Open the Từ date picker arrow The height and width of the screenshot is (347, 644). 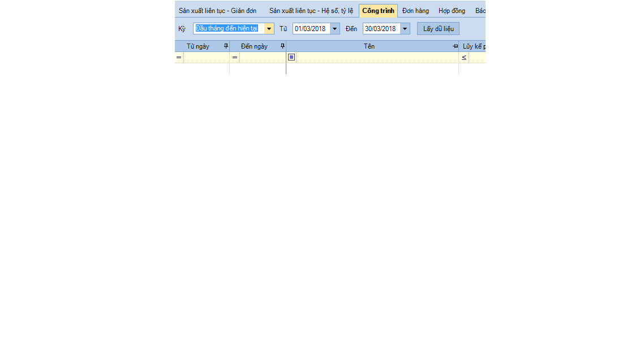click(334, 29)
